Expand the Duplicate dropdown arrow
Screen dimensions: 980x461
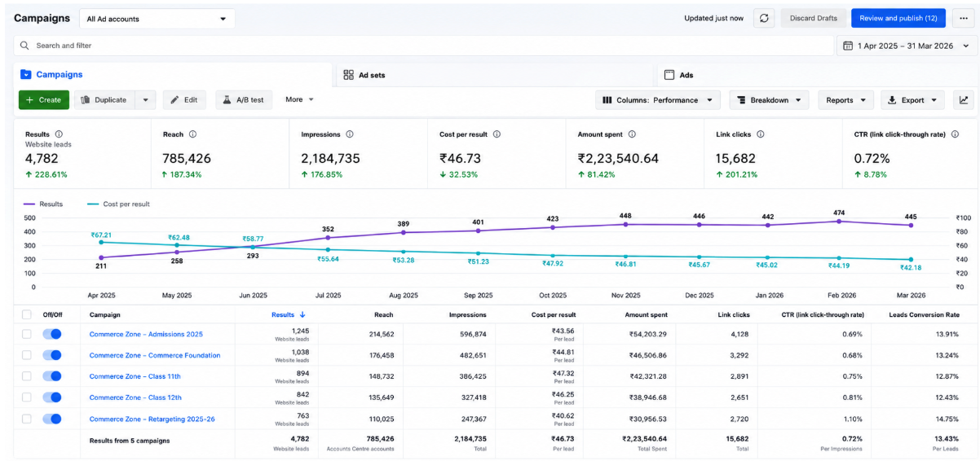(145, 100)
